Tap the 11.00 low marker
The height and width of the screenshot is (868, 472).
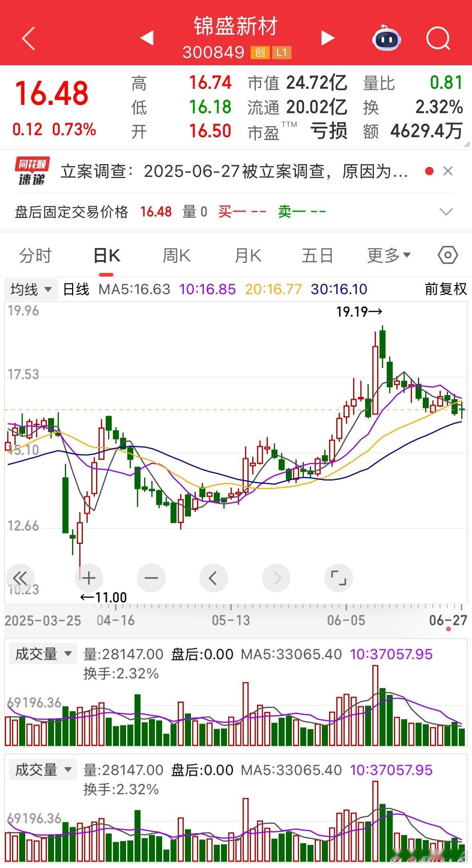click(104, 597)
